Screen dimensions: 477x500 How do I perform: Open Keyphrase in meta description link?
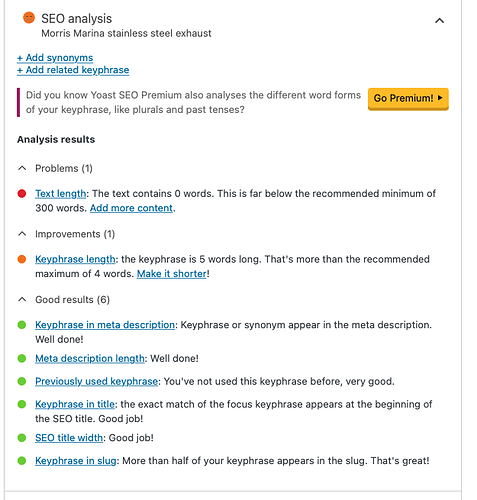tap(105, 325)
